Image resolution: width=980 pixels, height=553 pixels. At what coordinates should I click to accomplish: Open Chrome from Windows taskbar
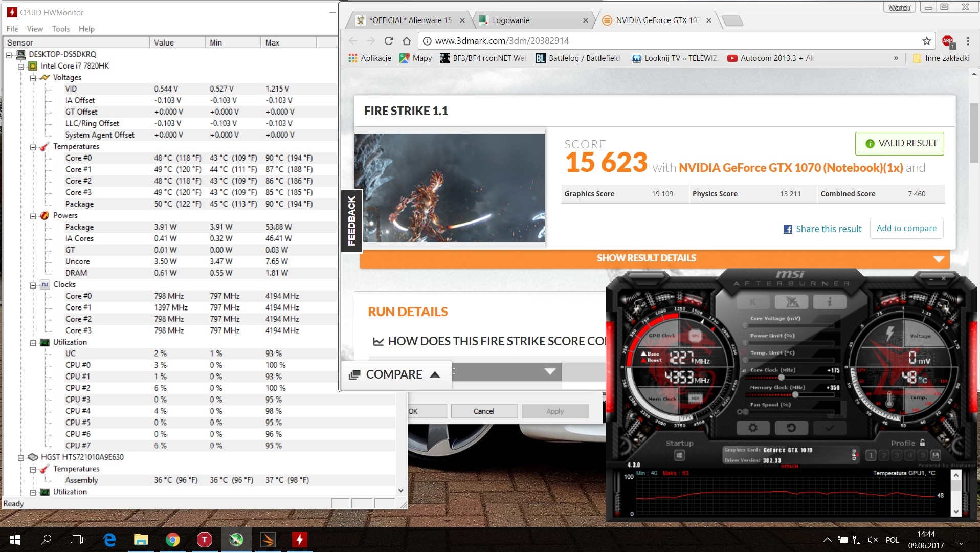[172, 540]
